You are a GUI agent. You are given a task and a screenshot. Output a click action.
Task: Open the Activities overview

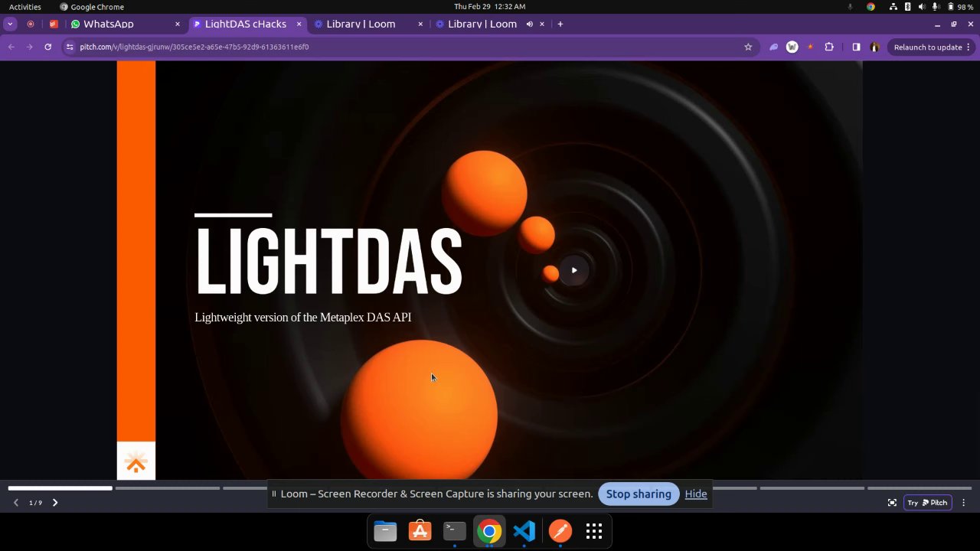25,7
